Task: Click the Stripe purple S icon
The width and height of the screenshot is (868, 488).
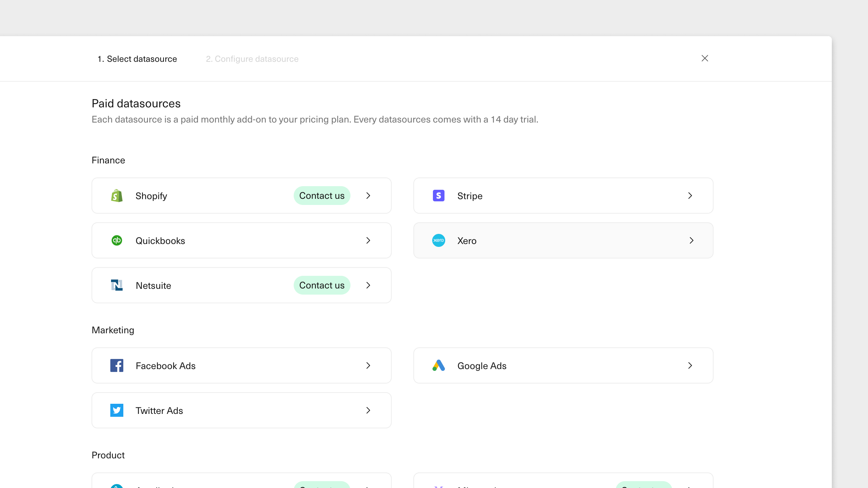Action: (438, 196)
